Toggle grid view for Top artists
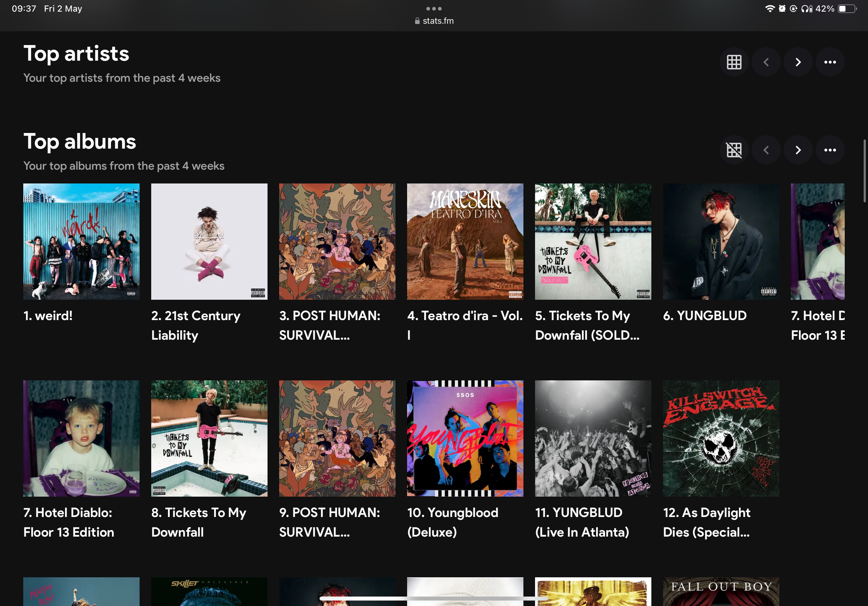 pyautogui.click(x=734, y=62)
